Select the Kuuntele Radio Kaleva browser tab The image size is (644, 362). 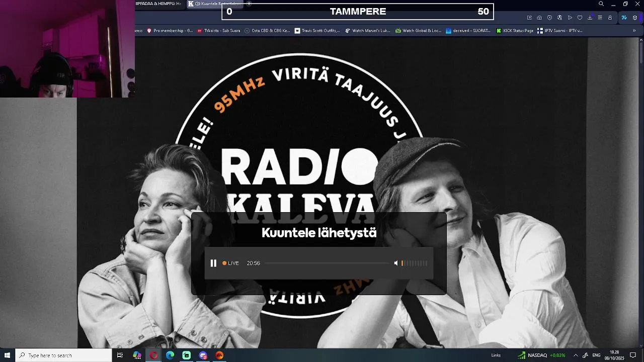(215, 4)
